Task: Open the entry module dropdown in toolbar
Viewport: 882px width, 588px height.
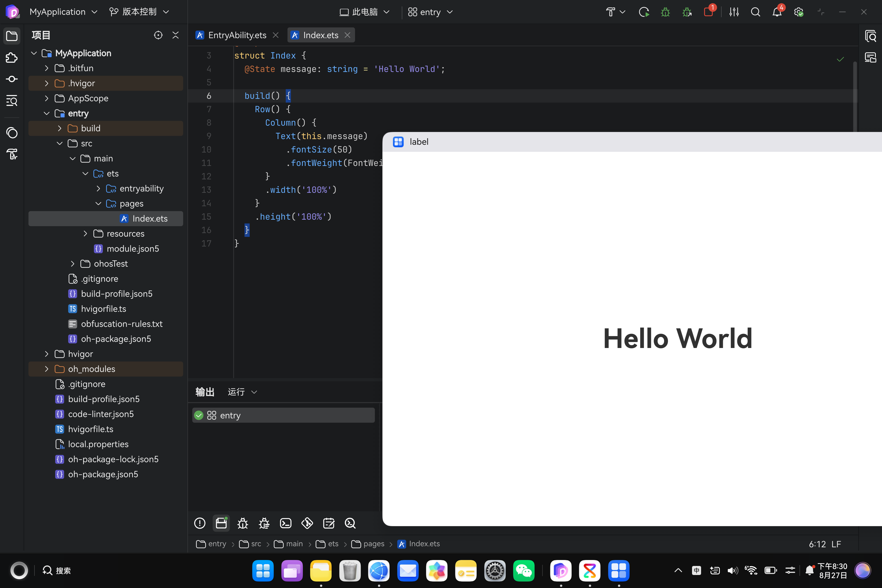Action: [431, 12]
